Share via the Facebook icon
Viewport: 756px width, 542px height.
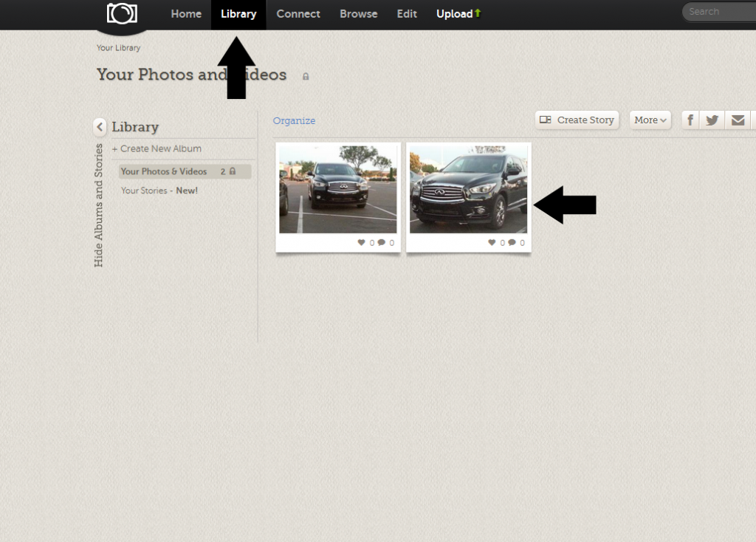pos(690,120)
